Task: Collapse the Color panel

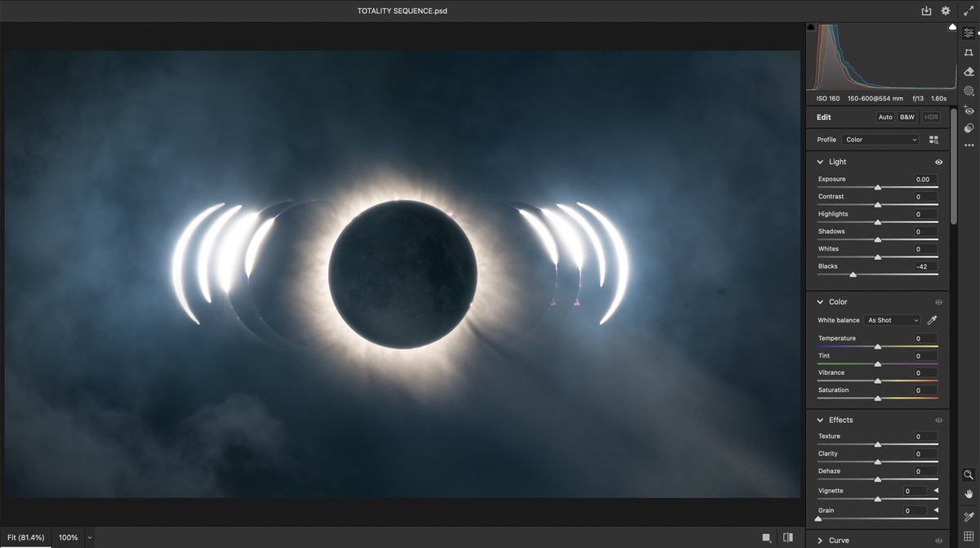Action: (x=820, y=302)
